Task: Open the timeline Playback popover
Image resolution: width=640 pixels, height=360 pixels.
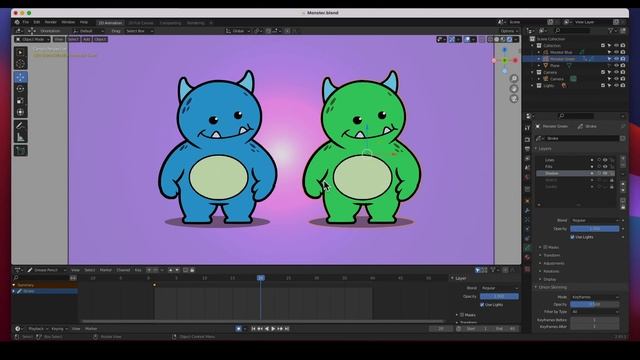Action: [38, 329]
